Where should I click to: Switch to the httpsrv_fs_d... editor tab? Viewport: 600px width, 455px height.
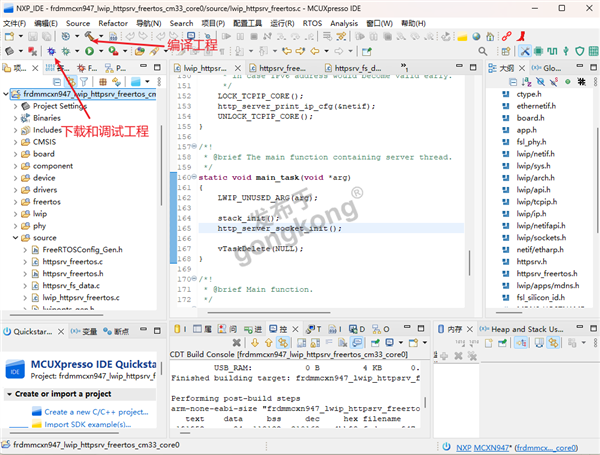tap(353, 68)
